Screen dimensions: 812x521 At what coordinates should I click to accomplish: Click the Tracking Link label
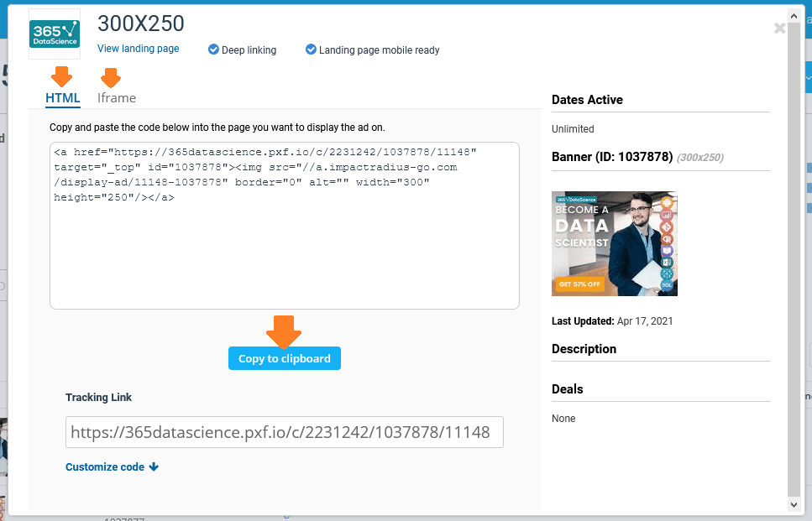[x=98, y=398]
